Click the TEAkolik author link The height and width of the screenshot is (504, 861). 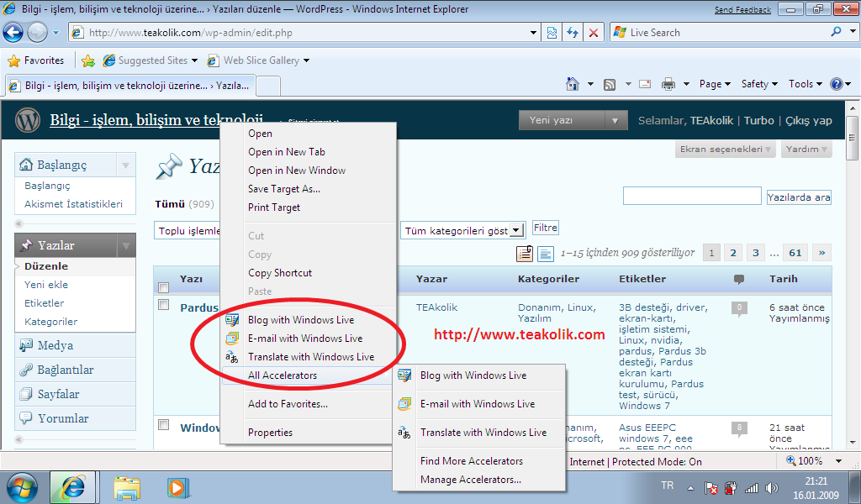tap(436, 307)
